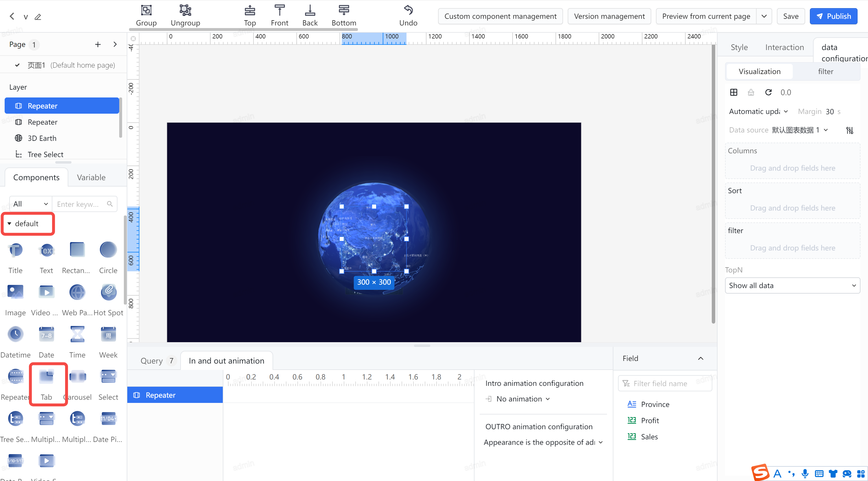Switch to Components tab
868x481 pixels.
[x=36, y=178]
